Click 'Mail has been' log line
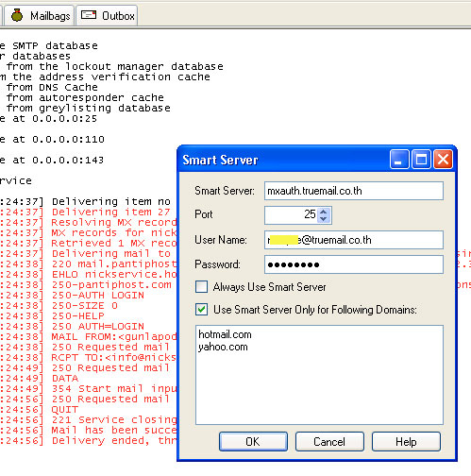Screen dimensions: 471x476 [114, 431]
